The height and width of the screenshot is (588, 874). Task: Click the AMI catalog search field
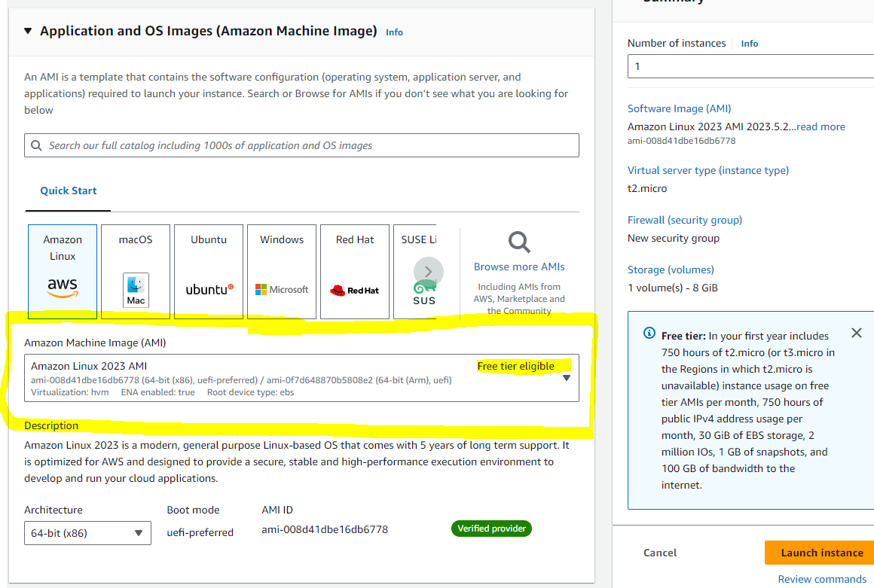[301, 145]
